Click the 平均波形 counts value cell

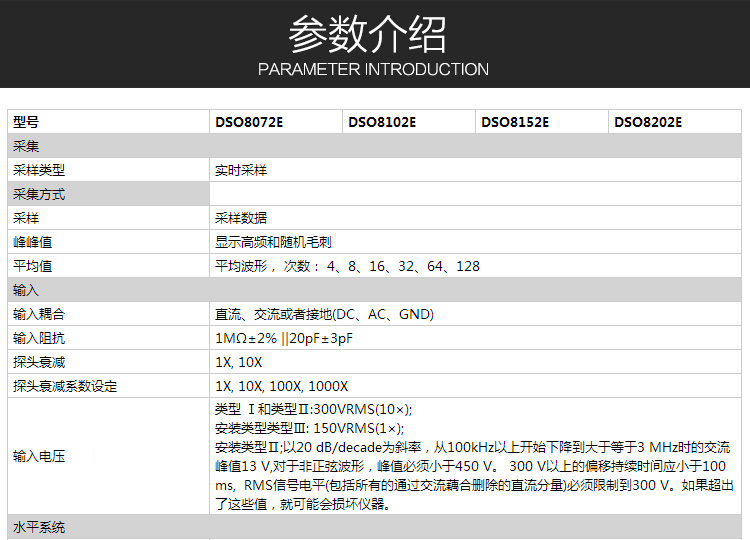(x=347, y=266)
